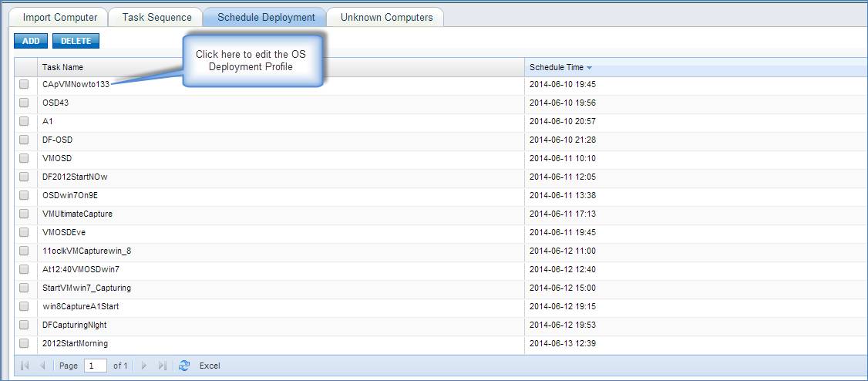This screenshot has width=868, height=381.
Task: Select checkbox for win8CaptureA1Start
Action: 24,306
